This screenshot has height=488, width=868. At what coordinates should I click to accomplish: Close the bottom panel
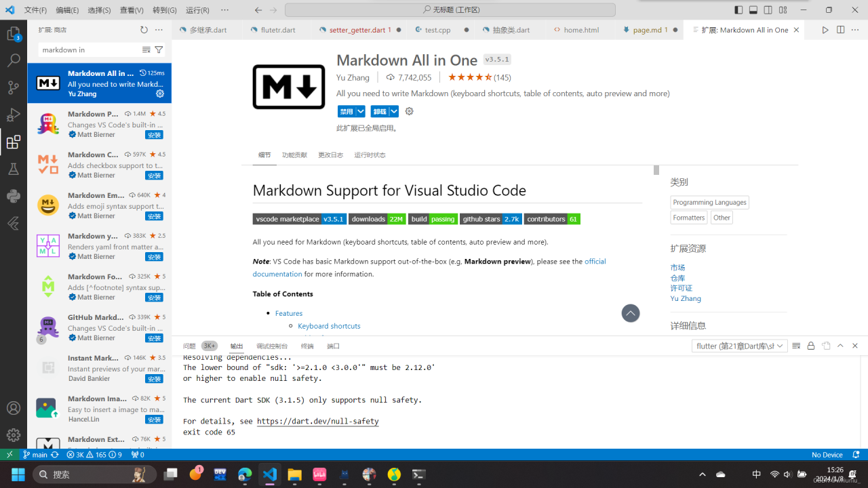[855, 346]
